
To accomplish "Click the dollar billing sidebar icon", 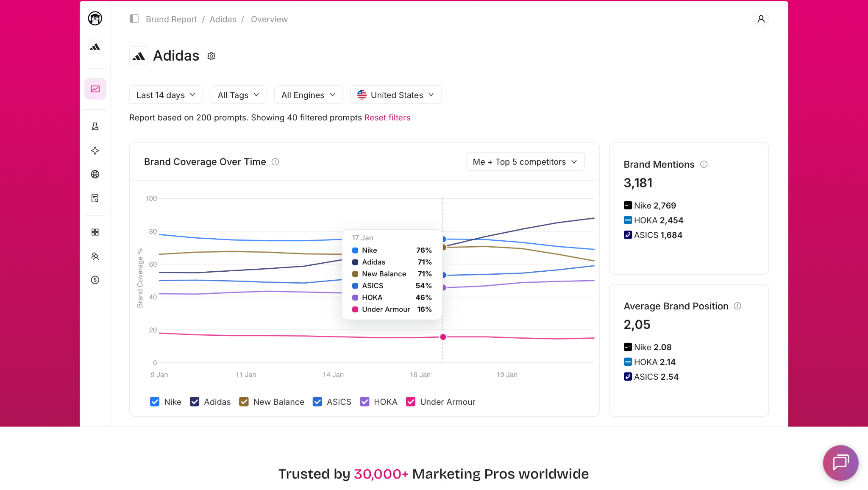I will [x=95, y=280].
